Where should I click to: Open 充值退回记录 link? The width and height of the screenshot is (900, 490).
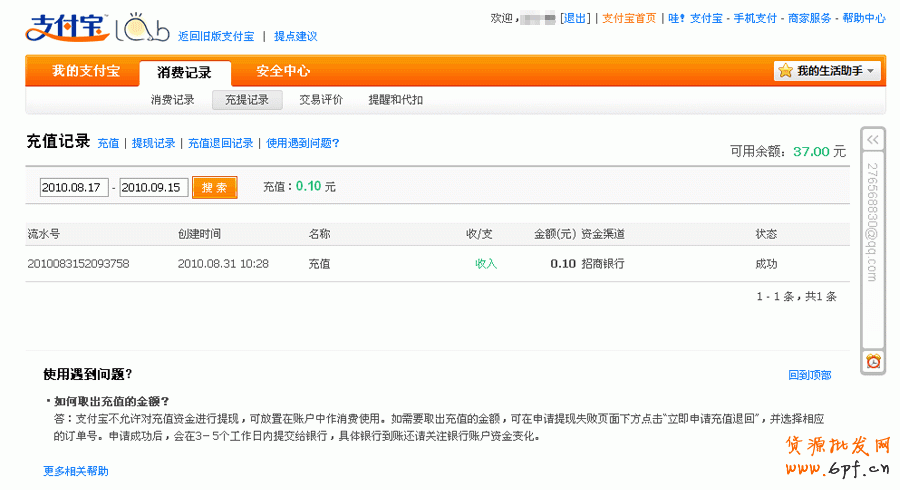220,143
